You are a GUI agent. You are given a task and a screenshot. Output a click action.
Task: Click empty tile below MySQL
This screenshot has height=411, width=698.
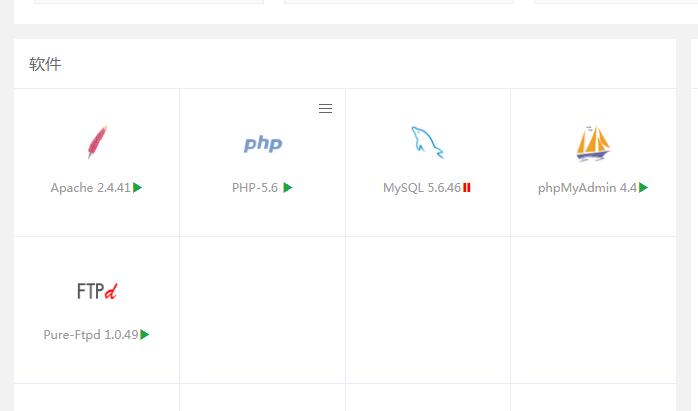pos(428,310)
